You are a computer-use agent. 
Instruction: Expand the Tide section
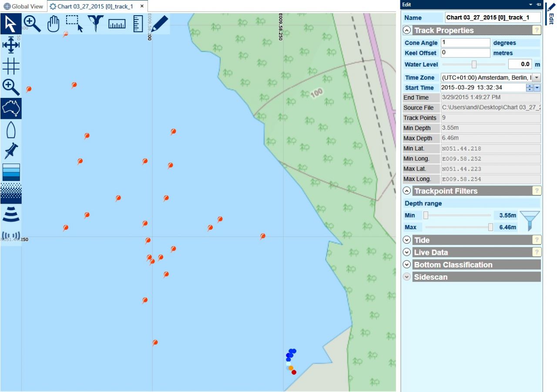[x=407, y=240]
